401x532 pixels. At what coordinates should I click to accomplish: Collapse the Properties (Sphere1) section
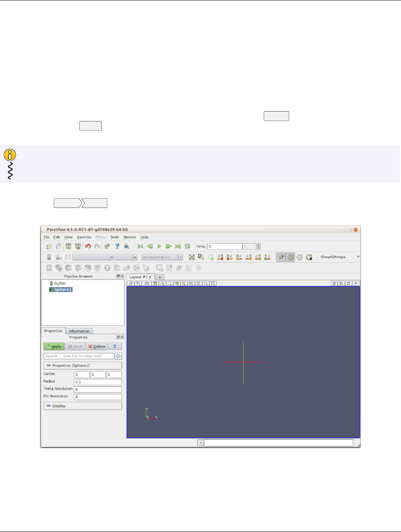click(x=83, y=366)
